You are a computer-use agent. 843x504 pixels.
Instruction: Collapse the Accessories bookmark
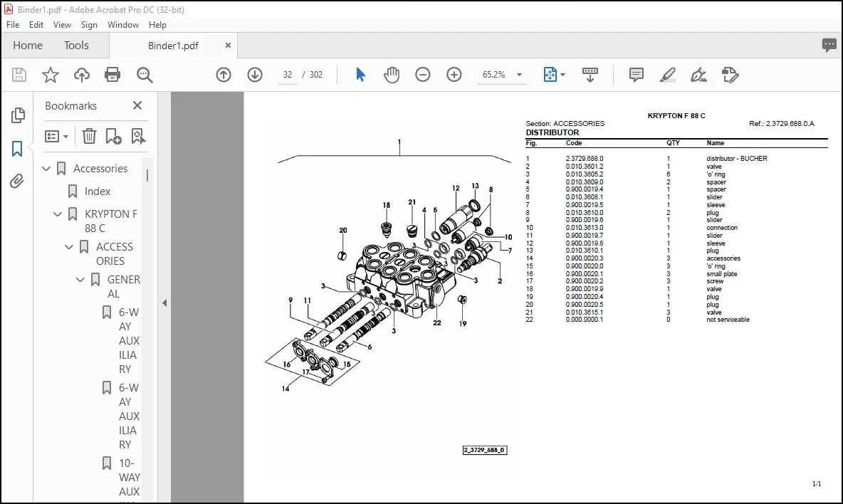[46, 169]
